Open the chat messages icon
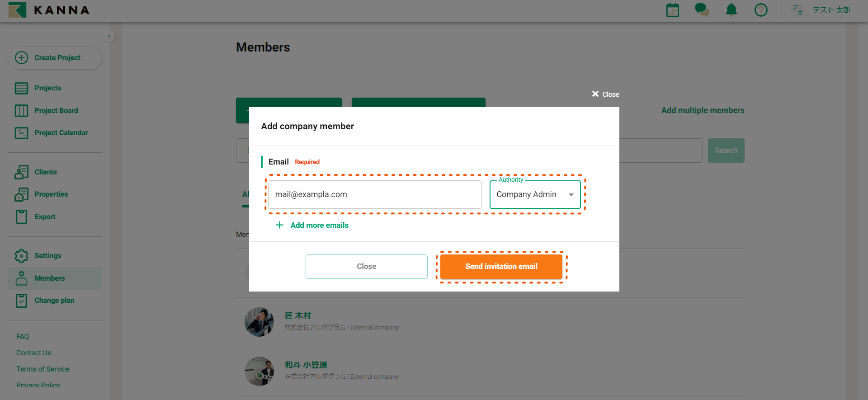This screenshot has height=400, width=868. pyautogui.click(x=702, y=10)
